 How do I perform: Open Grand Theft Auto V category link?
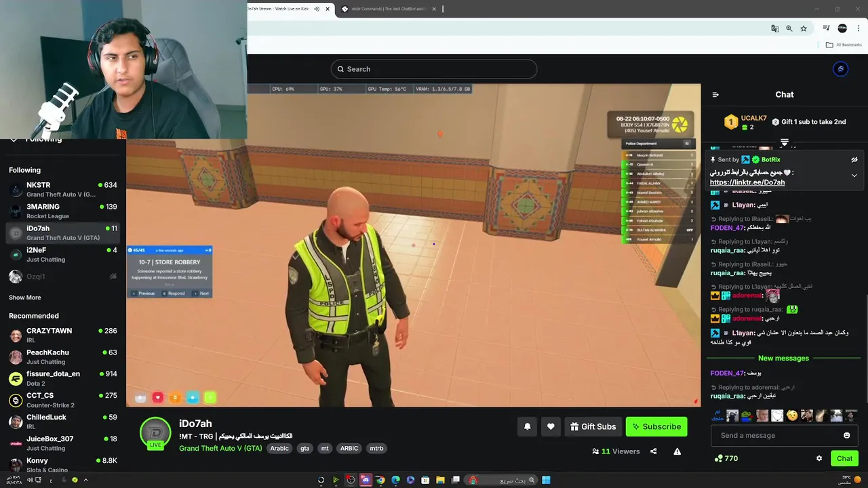tap(220, 448)
